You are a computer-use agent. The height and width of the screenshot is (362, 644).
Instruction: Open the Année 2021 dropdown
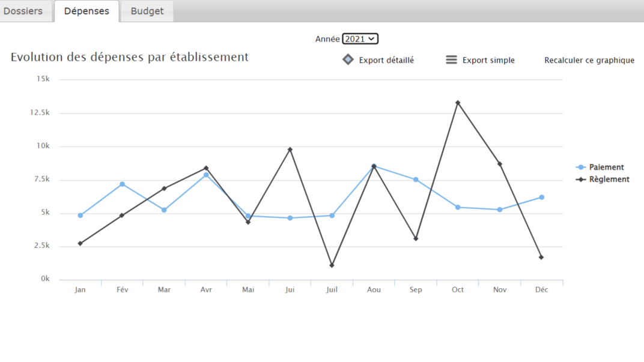(x=360, y=39)
